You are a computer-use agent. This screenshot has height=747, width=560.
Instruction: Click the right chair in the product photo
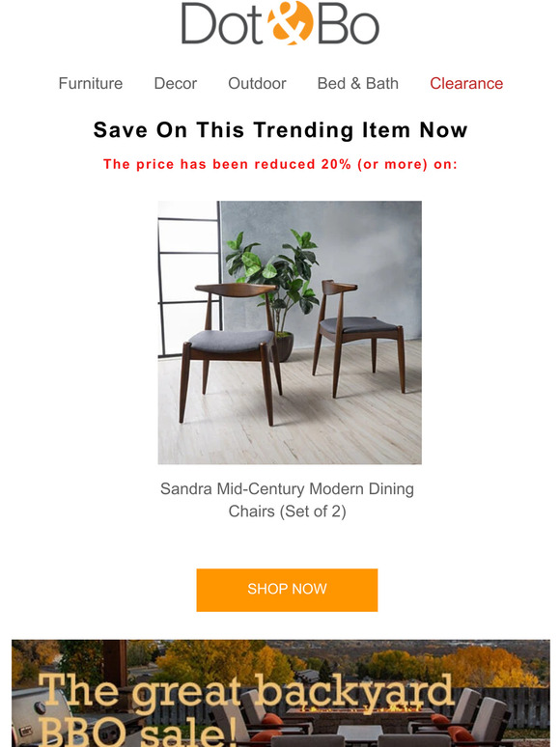coord(358,337)
